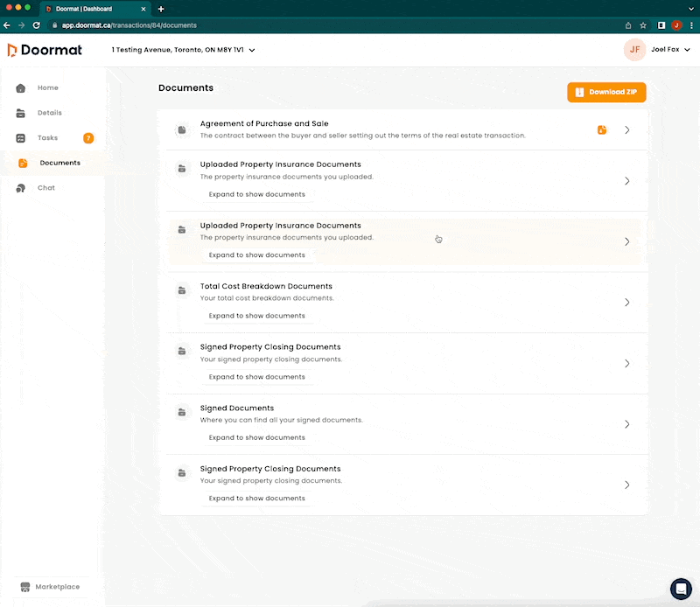
Task: Click the folder icon beside Signed Documents
Action: (181, 412)
